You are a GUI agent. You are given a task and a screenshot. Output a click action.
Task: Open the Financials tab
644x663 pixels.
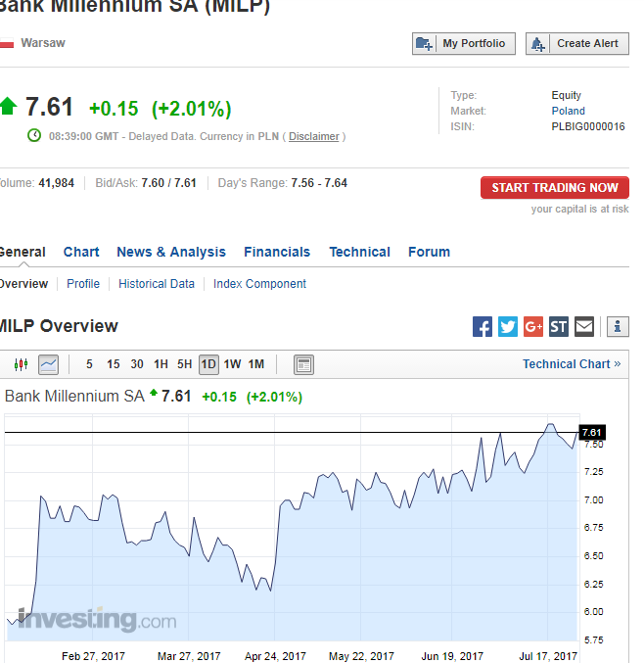pos(277,252)
